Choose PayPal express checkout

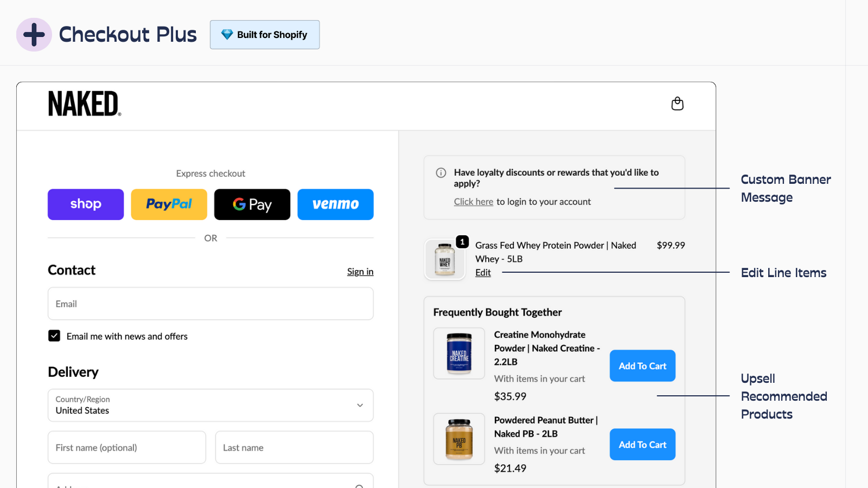click(x=169, y=204)
